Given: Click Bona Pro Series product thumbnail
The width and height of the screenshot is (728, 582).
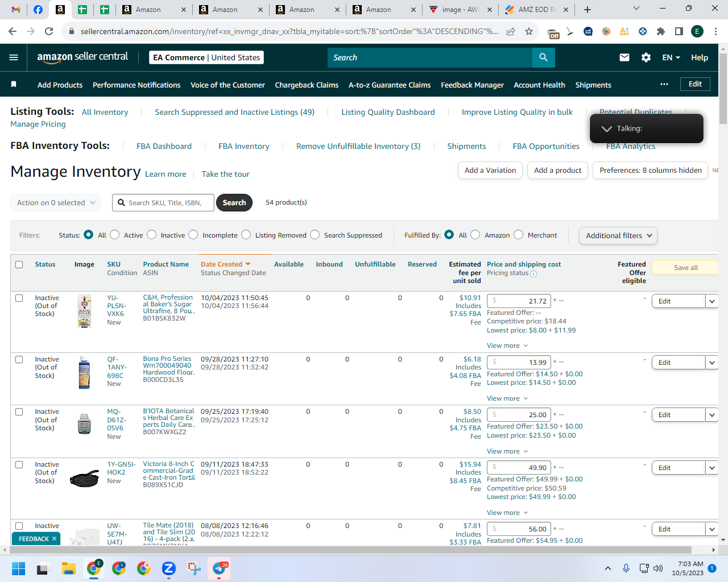Looking at the screenshot, I should pyautogui.click(x=84, y=372).
